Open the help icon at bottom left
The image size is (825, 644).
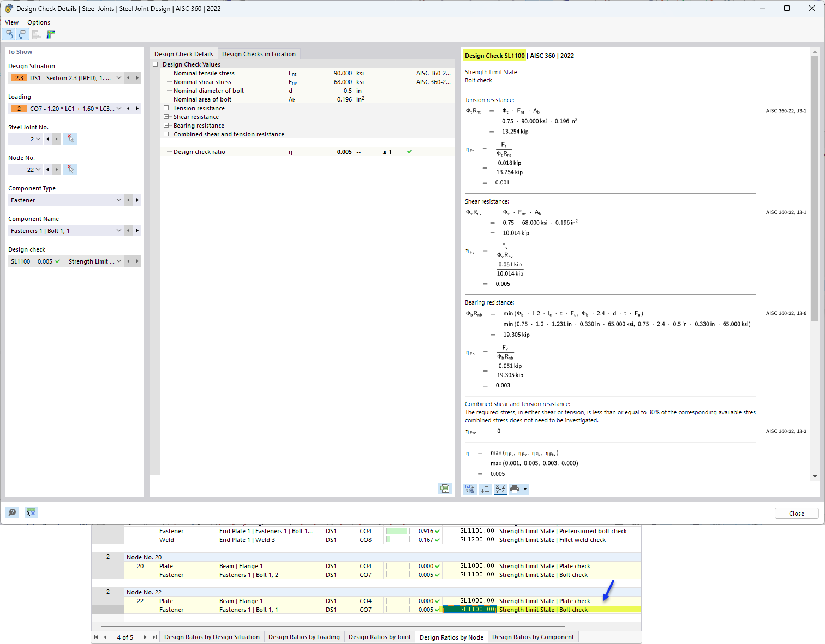pos(12,512)
